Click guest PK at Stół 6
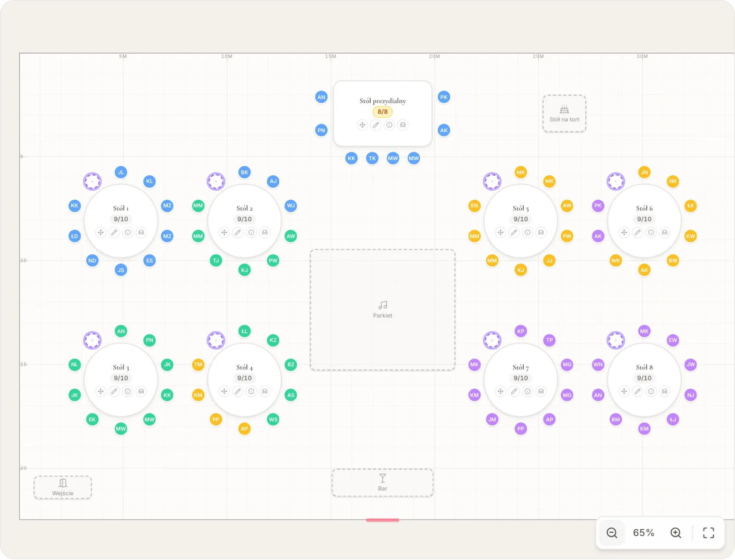Screen dimensions: 735x560 click(x=598, y=206)
